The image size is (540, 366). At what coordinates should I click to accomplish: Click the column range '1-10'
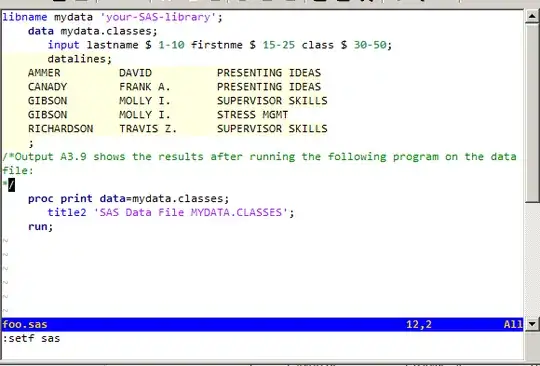pos(172,45)
